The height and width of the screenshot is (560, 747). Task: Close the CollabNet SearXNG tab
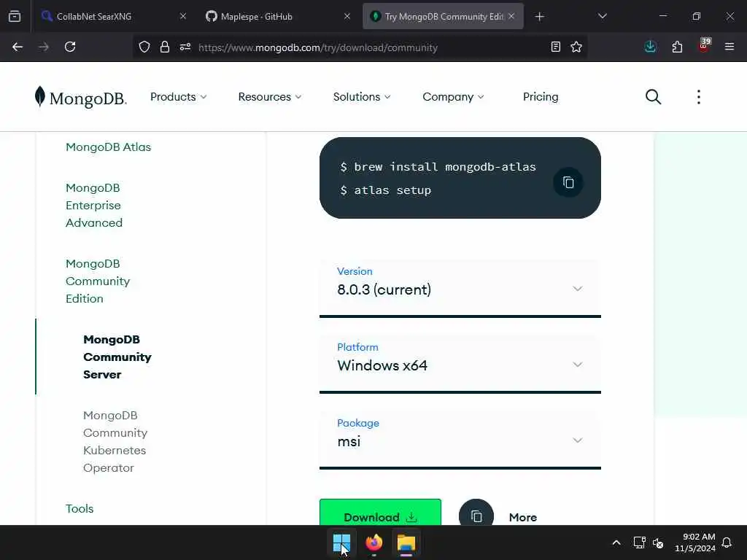click(183, 16)
